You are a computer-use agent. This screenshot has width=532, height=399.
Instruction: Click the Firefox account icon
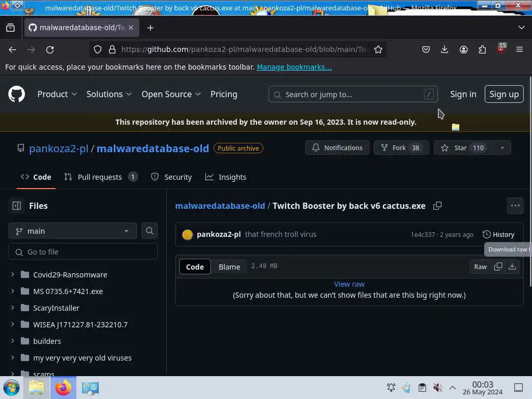[x=463, y=49]
